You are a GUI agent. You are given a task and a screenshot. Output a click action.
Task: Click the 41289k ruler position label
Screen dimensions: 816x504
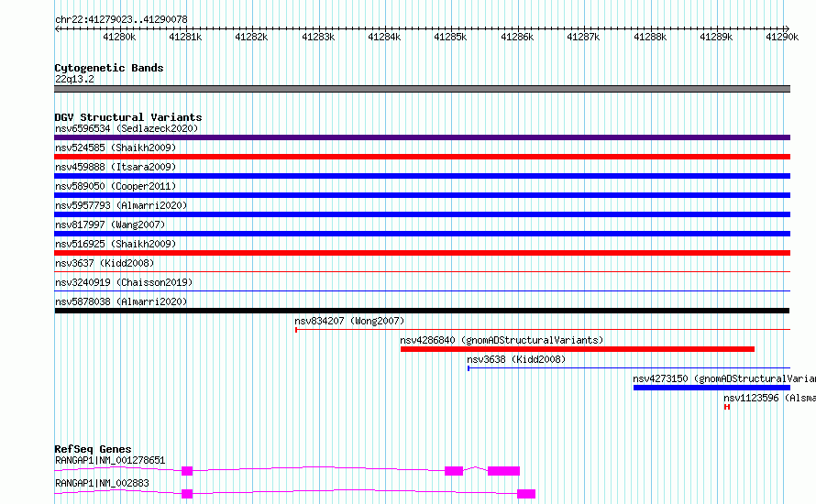(x=715, y=37)
